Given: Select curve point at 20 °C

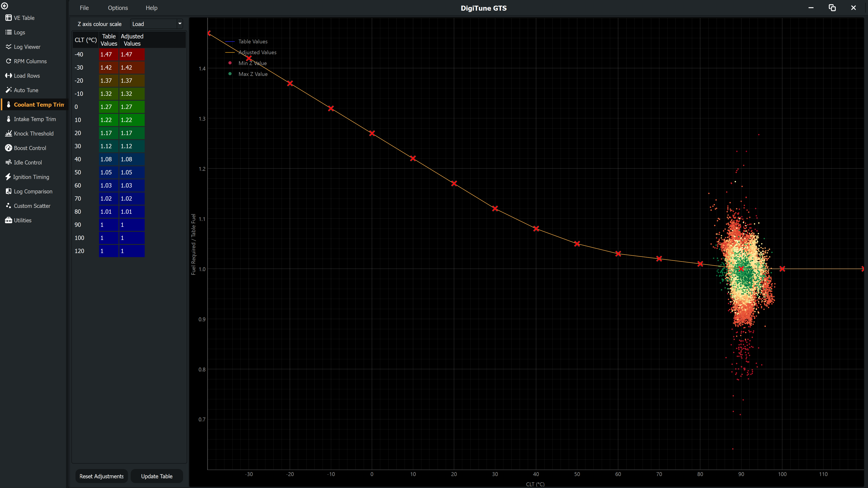Looking at the screenshot, I should pos(454,183).
